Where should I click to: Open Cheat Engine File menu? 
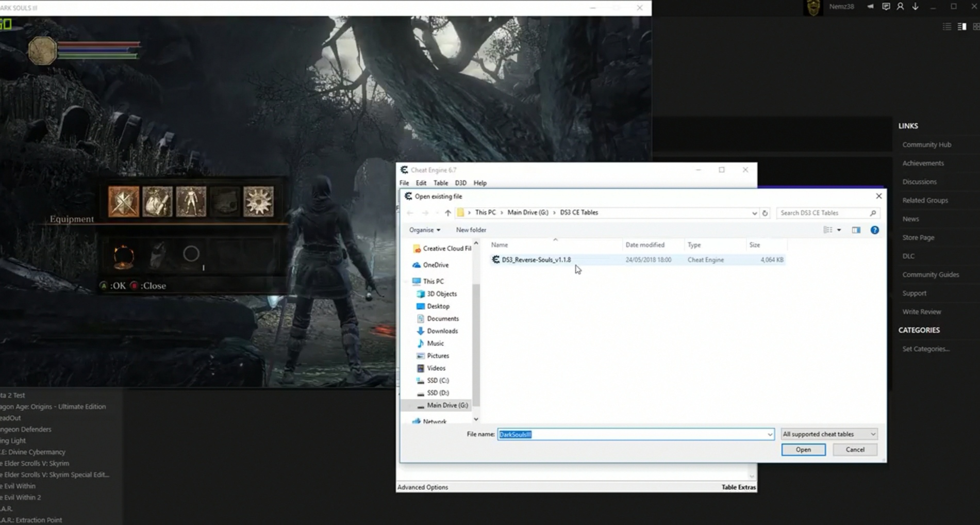pos(404,183)
